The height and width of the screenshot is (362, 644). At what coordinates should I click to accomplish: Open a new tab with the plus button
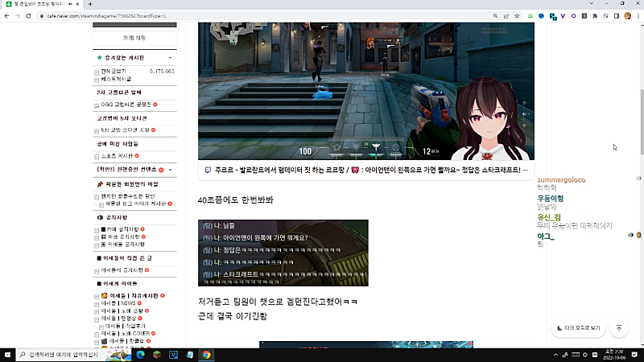[90, 4]
